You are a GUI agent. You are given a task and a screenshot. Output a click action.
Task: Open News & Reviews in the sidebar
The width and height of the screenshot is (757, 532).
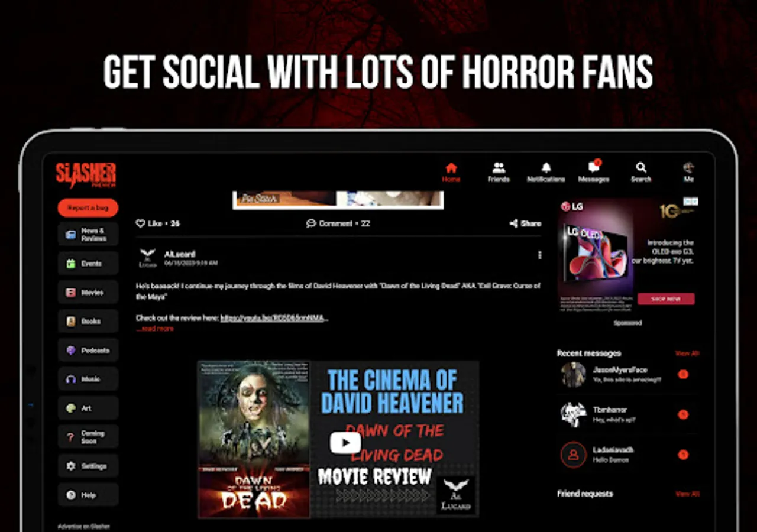[x=88, y=235]
